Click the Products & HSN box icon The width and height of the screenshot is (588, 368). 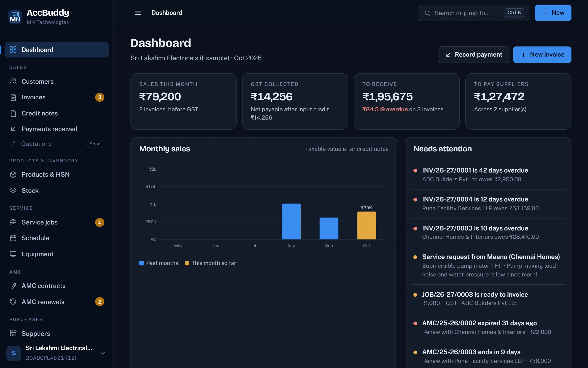(x=13, y=175)
